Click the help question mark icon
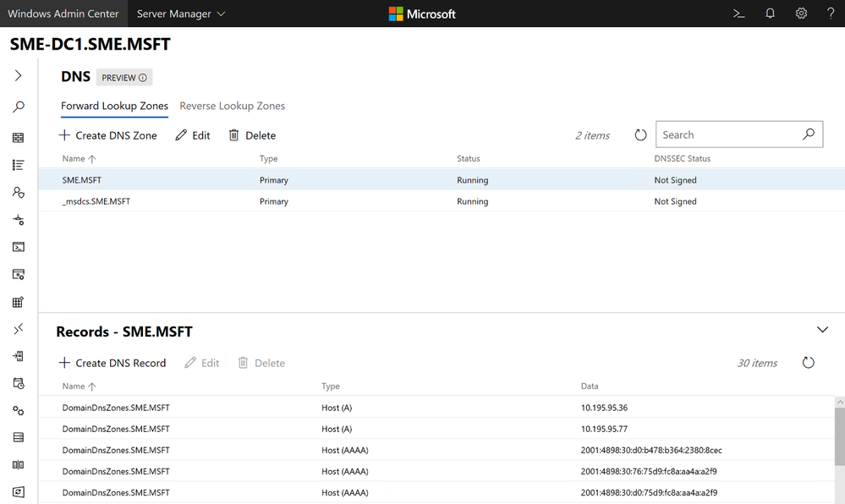845x504 pixels. (x=831, y=14)
